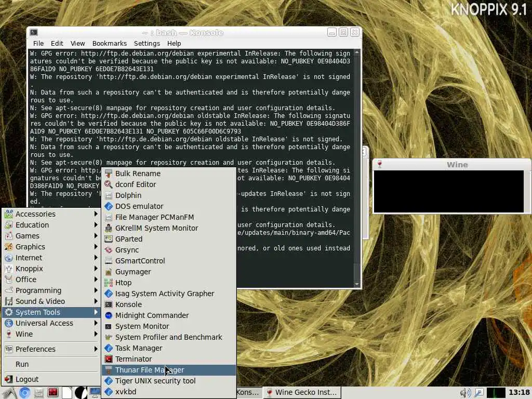The width and height of the screenshot is (532, 399).
Task: Launch Thunar File Manager
Action: pos(169,370)
